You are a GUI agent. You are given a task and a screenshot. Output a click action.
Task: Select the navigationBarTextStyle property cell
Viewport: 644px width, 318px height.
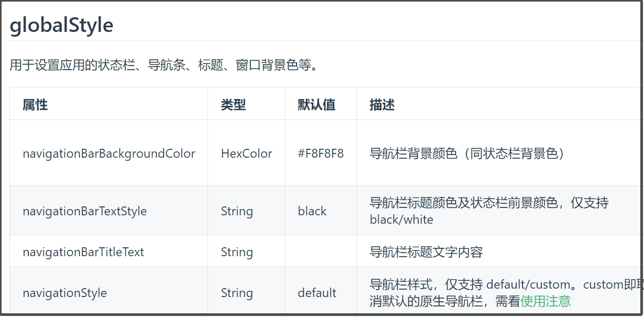pos(85,211)
